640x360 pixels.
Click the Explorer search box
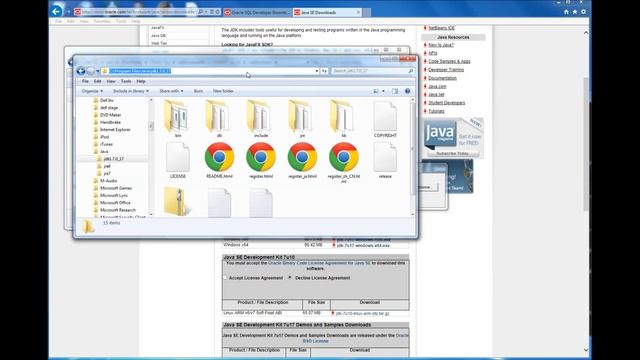point(372,71)
